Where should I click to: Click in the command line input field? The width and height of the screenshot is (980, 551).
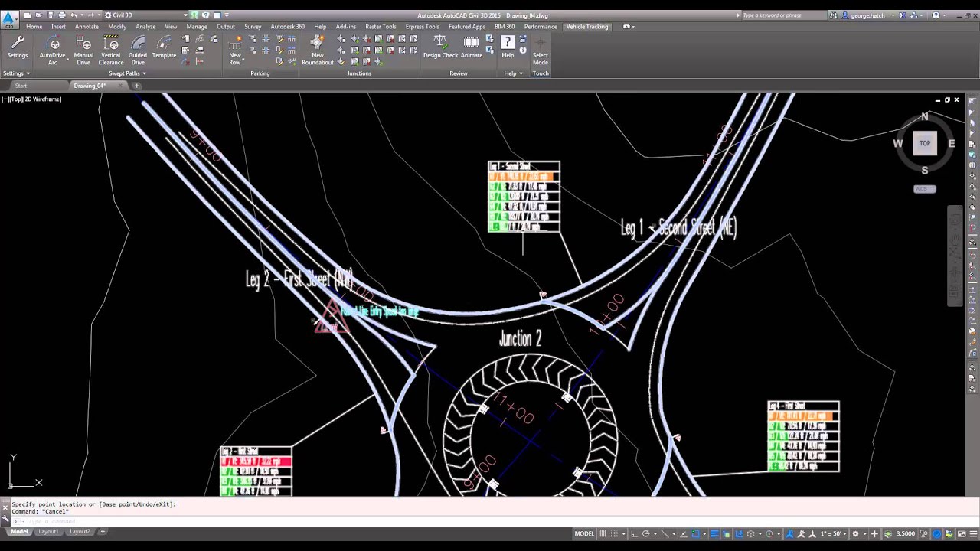[x=490, y=521]
